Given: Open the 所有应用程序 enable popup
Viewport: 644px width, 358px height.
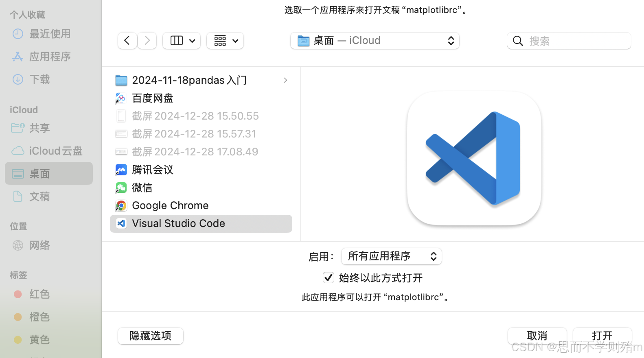Looking at the screenshot, I should (392, 256).
